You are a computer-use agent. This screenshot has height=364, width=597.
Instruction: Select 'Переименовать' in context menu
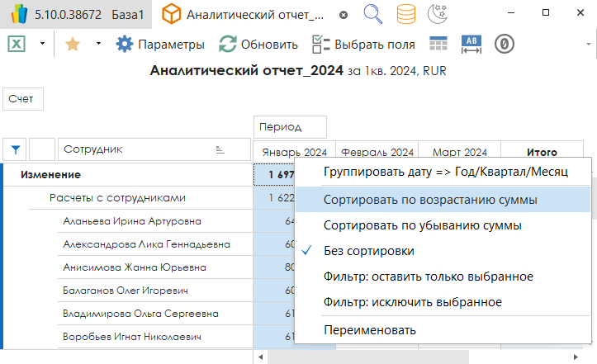click(x=369, y=330)
